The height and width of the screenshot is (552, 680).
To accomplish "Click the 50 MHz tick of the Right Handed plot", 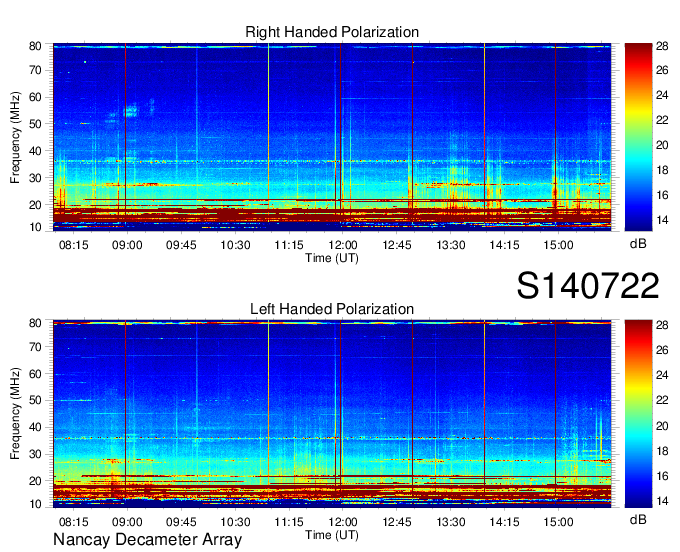I will click(35, 124).
